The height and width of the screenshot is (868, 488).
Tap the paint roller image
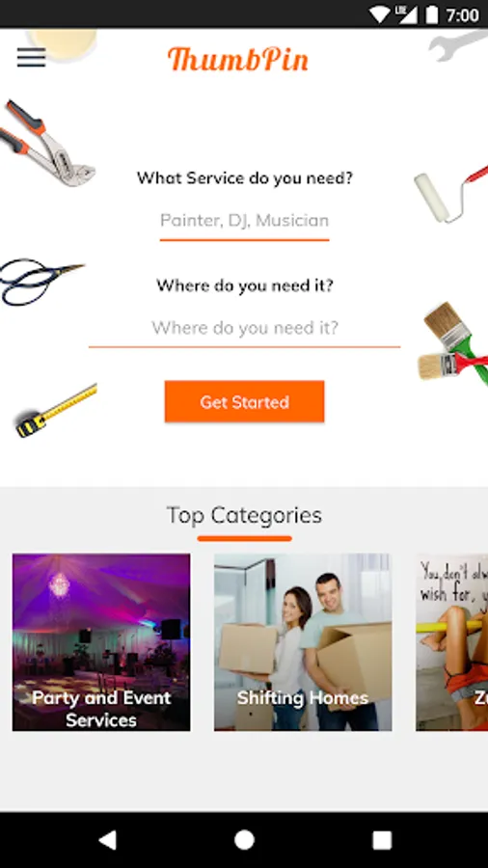pyautogui.click(x=451, y=192)
